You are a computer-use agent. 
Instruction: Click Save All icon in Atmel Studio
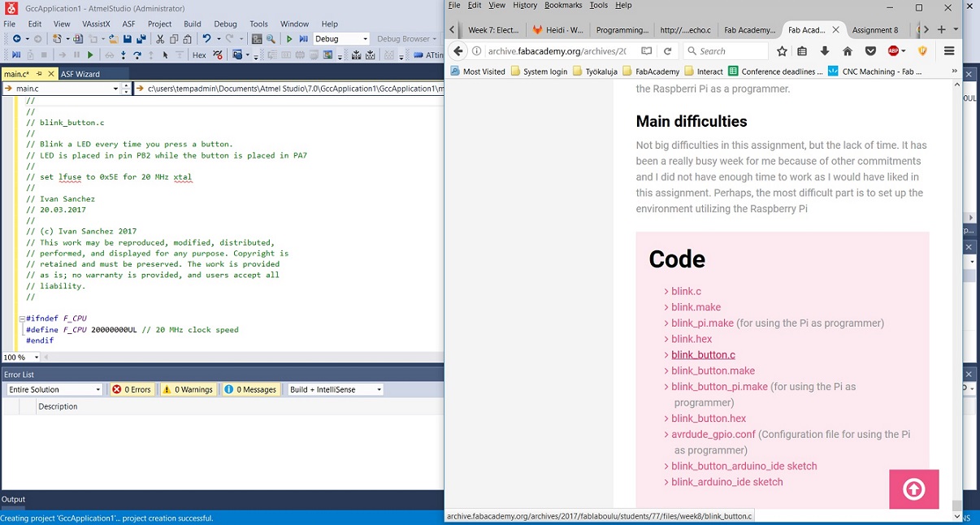click(x=141, y=39)
